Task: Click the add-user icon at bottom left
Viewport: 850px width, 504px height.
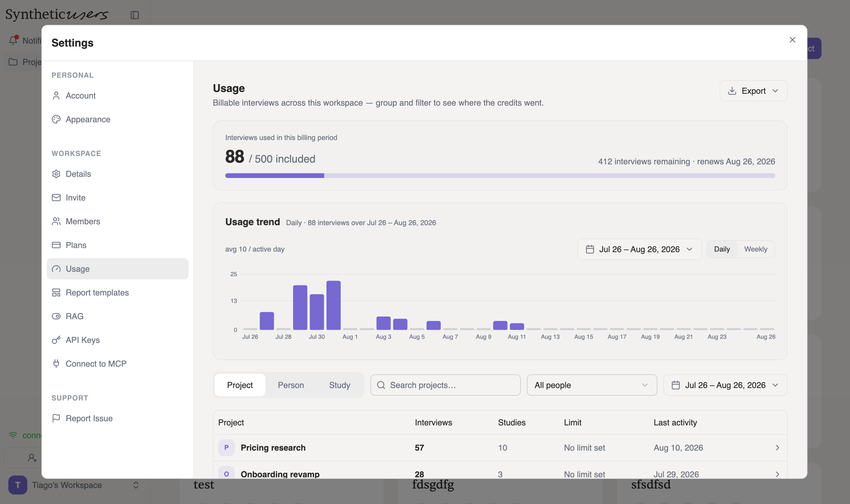Action: pos(32,458)
